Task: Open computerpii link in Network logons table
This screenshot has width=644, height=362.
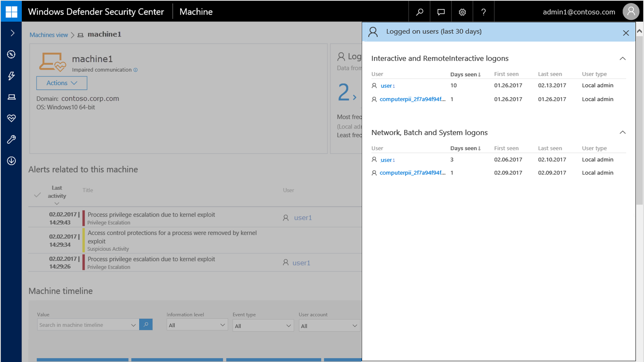Action: (412, 173)
